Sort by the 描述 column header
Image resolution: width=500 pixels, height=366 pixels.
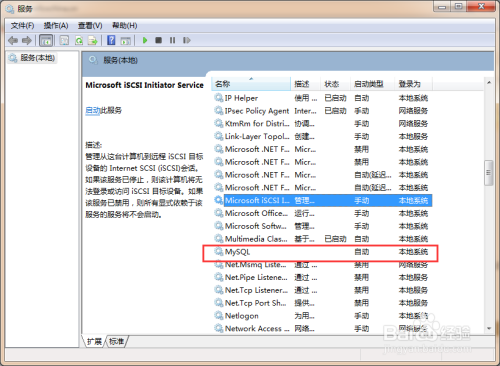[x=305, y=84]
